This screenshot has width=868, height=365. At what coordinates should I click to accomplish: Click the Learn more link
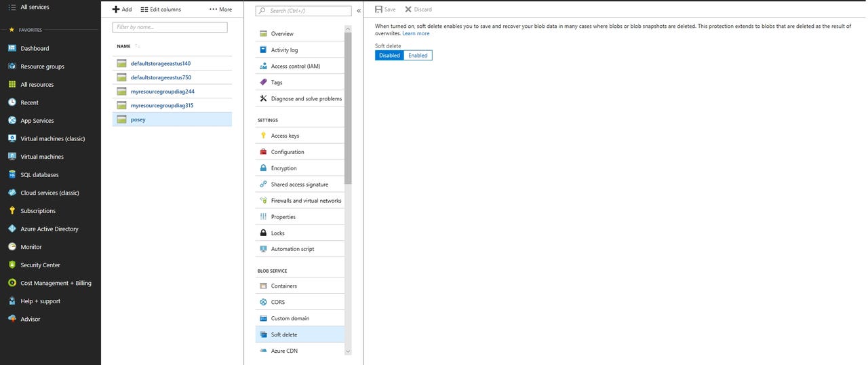[416, 33]
